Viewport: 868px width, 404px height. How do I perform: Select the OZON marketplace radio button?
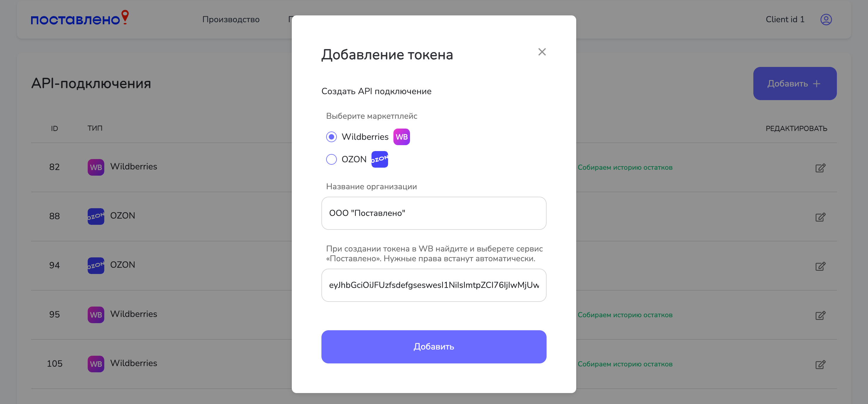331,159
